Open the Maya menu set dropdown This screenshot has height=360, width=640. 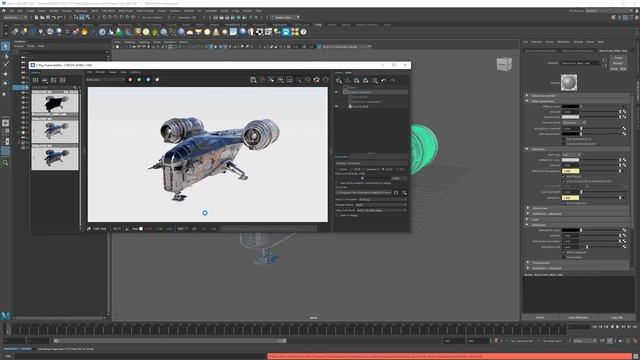(15, 18)
